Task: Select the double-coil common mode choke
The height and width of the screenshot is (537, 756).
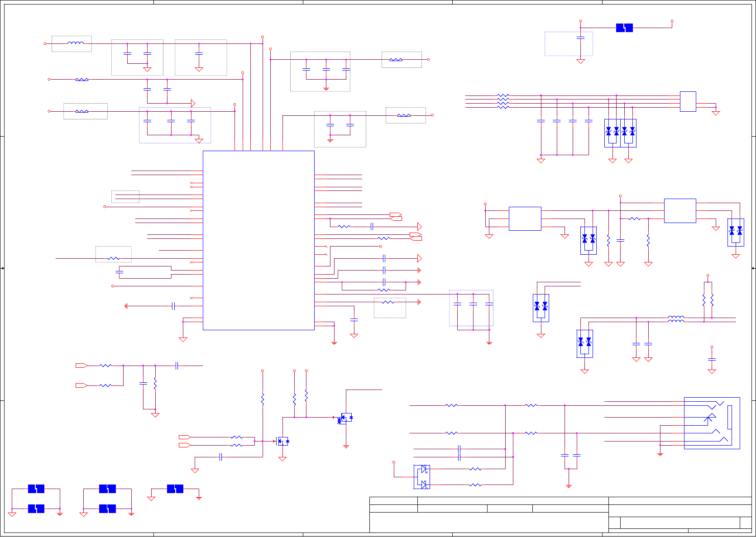Action: tap(676, 319)
